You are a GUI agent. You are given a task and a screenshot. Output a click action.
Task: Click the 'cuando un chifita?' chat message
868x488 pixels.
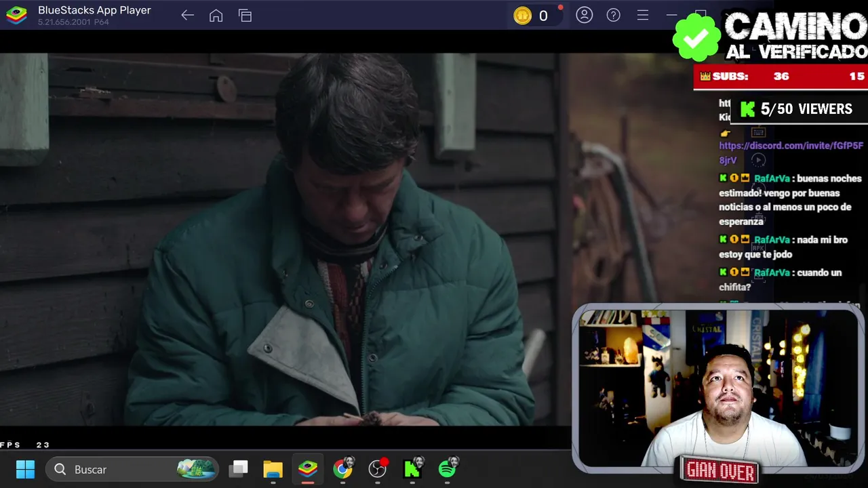(780, 279)
